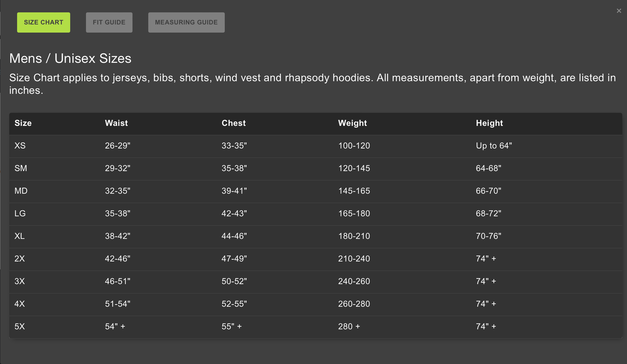Click weight value 210-240
Viewport: 627px width, 364px height.
354,259
